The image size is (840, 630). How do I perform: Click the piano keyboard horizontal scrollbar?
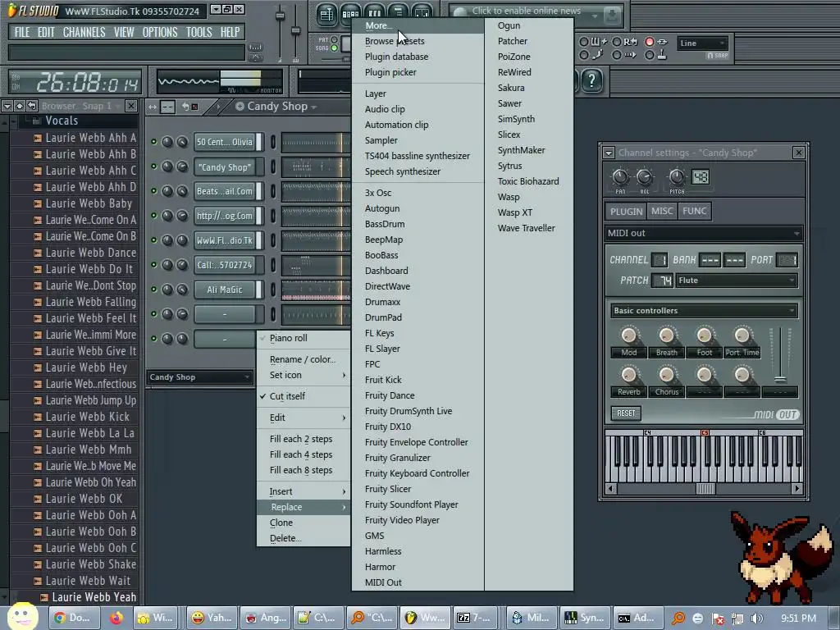tap(704, 489)
